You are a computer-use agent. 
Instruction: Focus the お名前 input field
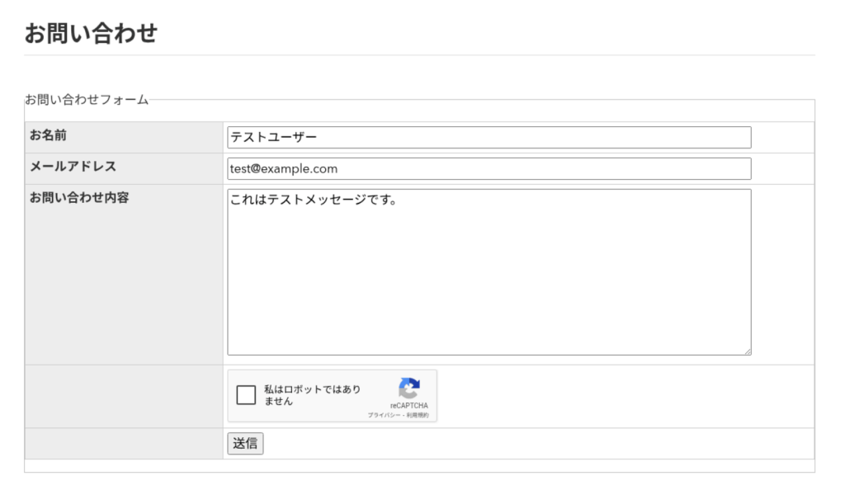(489, 138)
